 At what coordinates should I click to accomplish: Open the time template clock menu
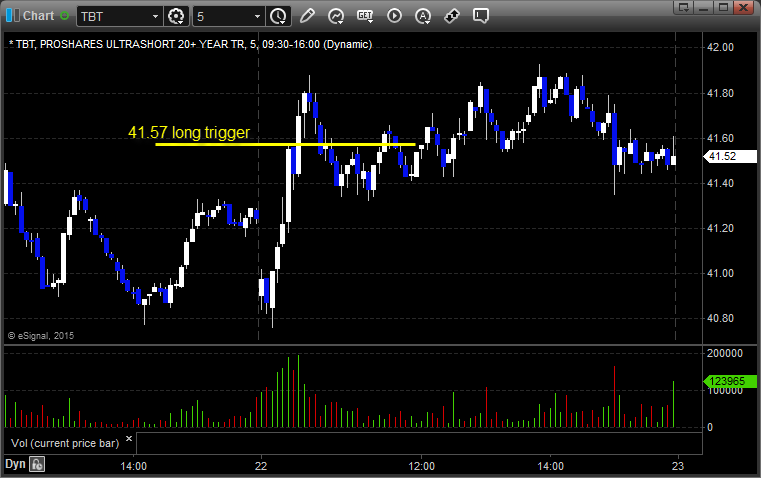click(x=278, y=16)
